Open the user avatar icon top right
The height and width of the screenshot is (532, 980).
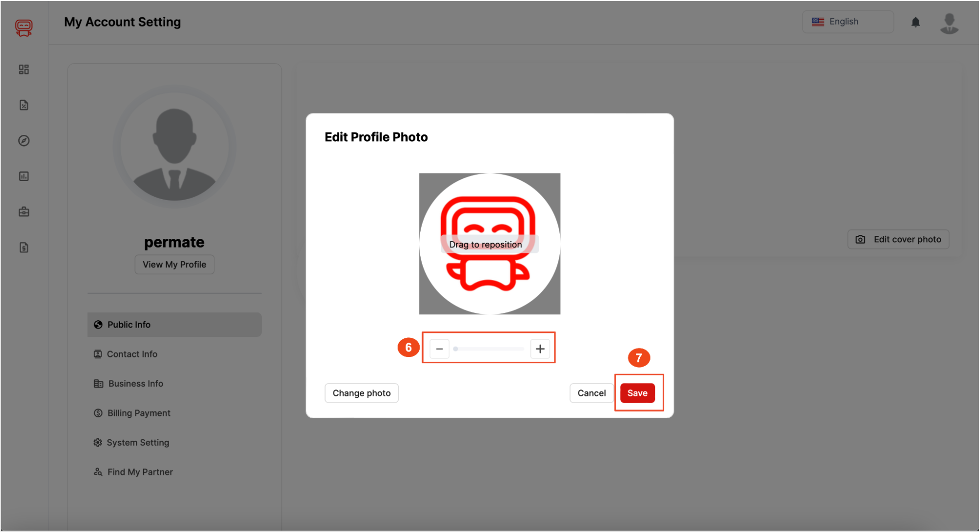[x=949, y=23]
